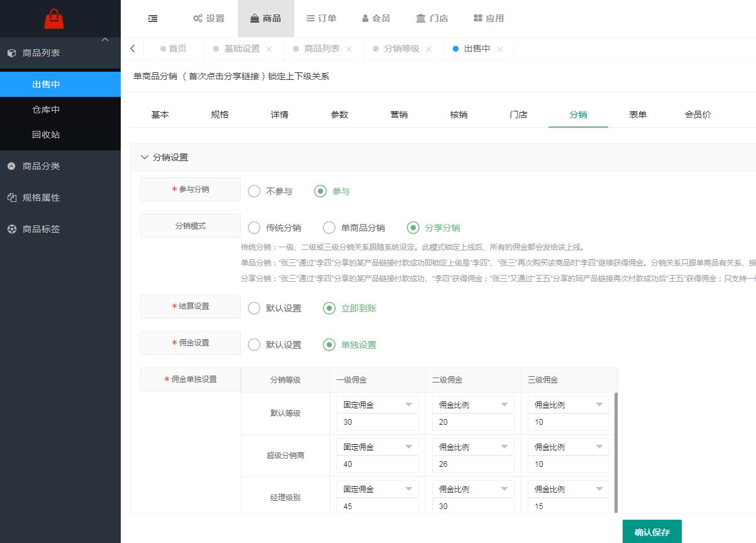756x543 pixels.
Task: Click the red shopping bag logo
Action: click(54, 19)
